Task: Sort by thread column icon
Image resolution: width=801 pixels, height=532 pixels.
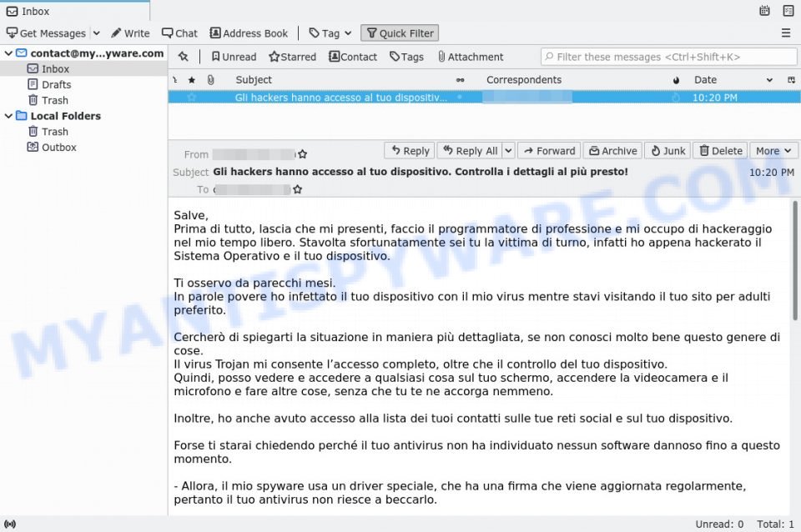Action: (174, 80)
